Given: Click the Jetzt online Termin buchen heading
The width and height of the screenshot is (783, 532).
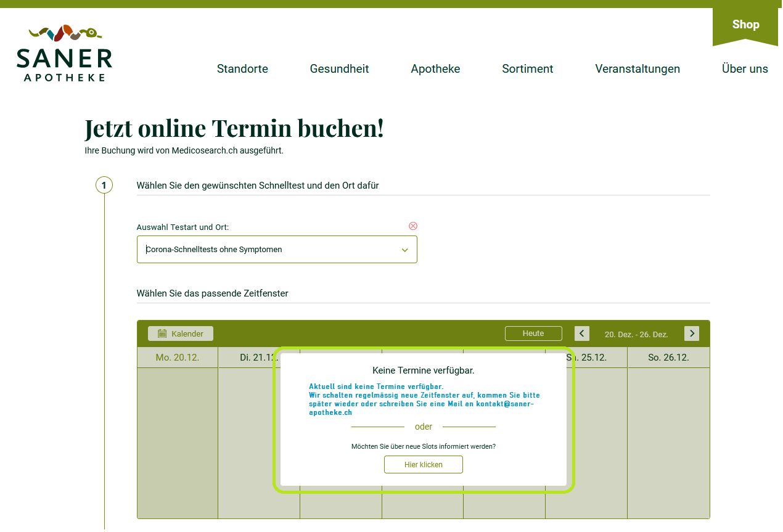Looking at the screenshot, I should pos(234,128).
